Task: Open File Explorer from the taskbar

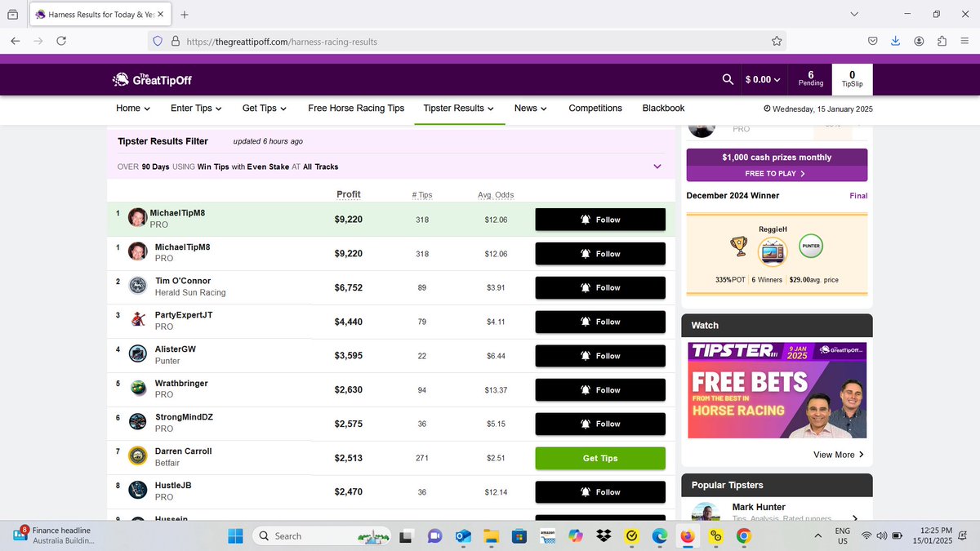Action: tap(491, 535)
